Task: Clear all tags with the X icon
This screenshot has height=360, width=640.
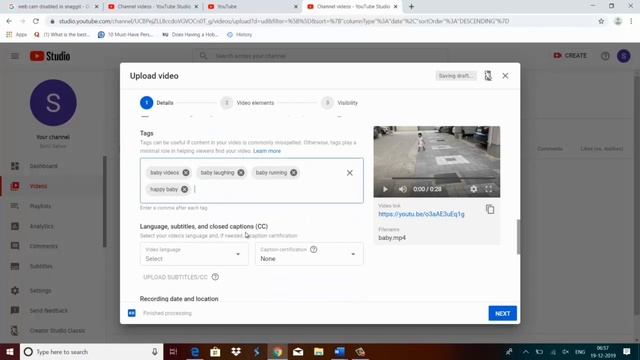Action: point(350,173)
